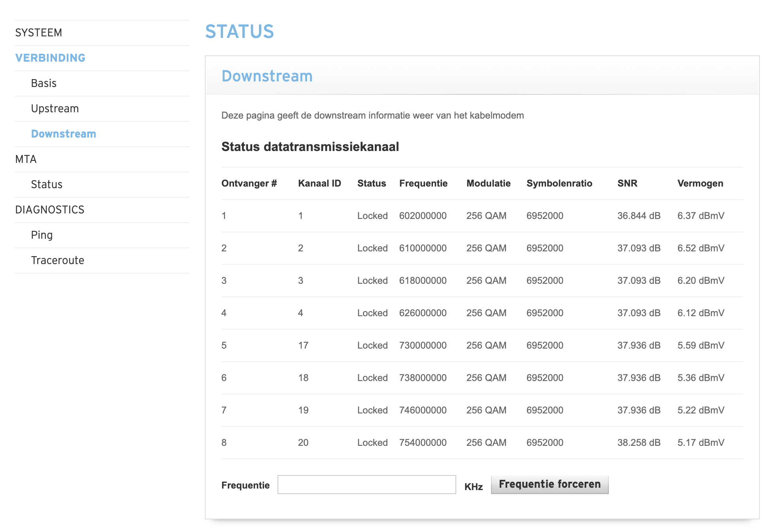
Task: Expand the DIAGNOSTICS menu section
Action: click(x=50, y=210)
